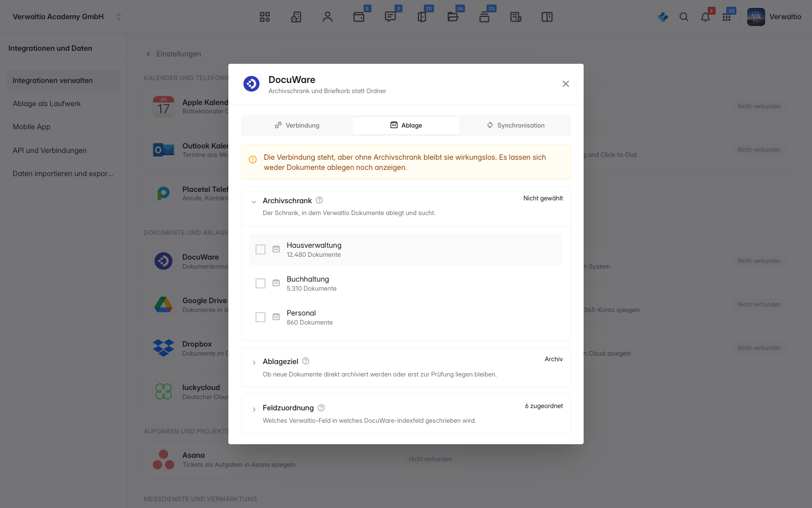The image size is (812, 508).
Task: Click the help icon next to Archivschrank
Action: tap(319, 200)
